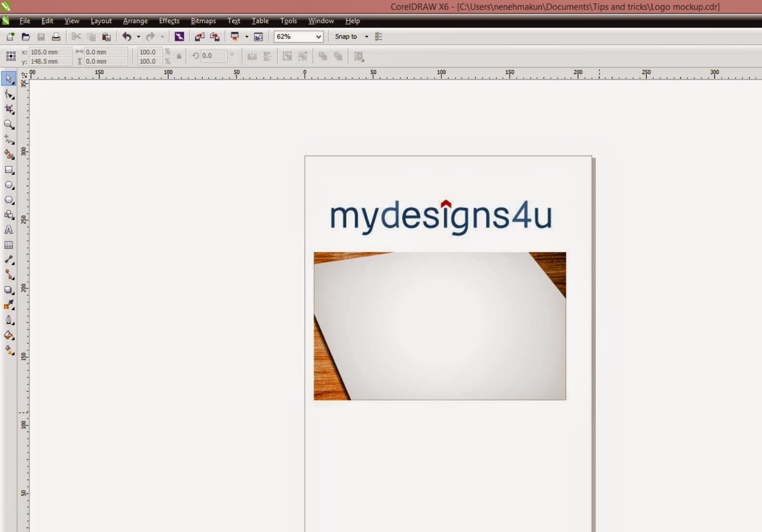Cut selection with scissors icon
Screen dimensions: 762x532
76,37
